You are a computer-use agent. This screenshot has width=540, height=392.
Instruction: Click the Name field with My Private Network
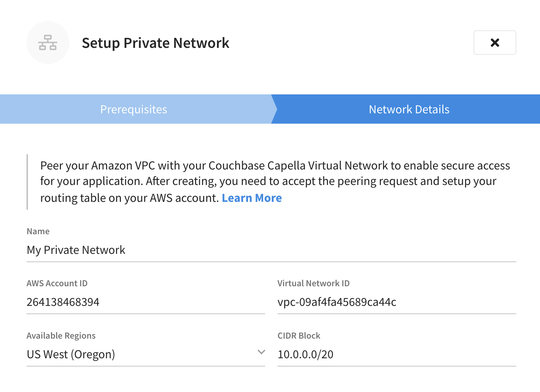coord(271,250)
